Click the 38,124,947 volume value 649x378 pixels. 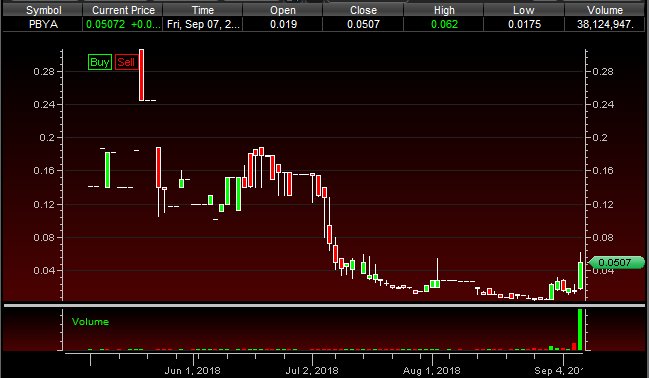605,24
